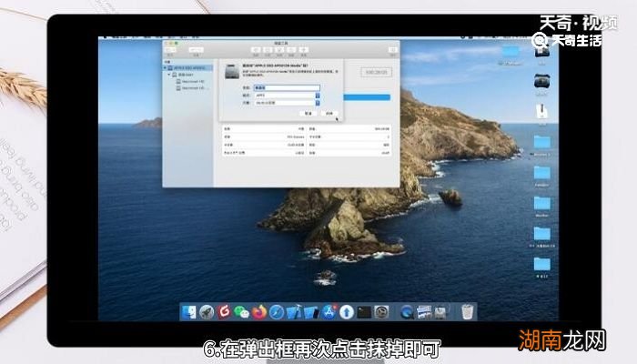637x364 pixels.
Task: Open the Format dropdown showing APFS
Action: click(287, 96)
